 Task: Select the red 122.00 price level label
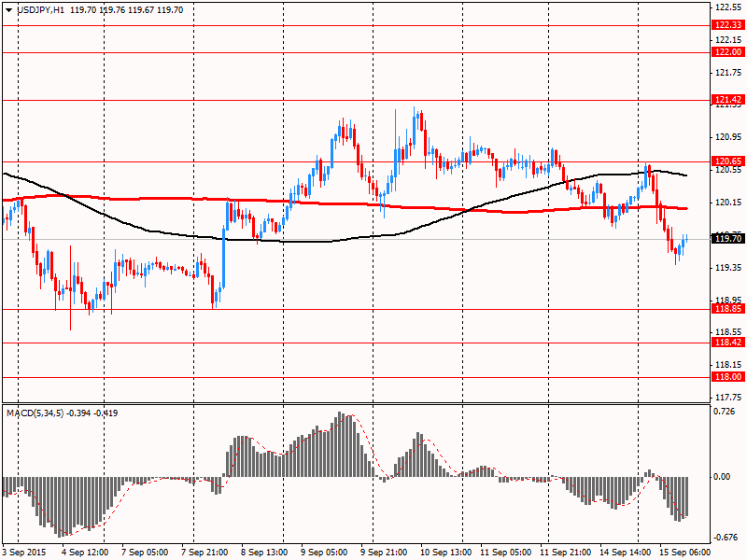(x=726, y=53)
